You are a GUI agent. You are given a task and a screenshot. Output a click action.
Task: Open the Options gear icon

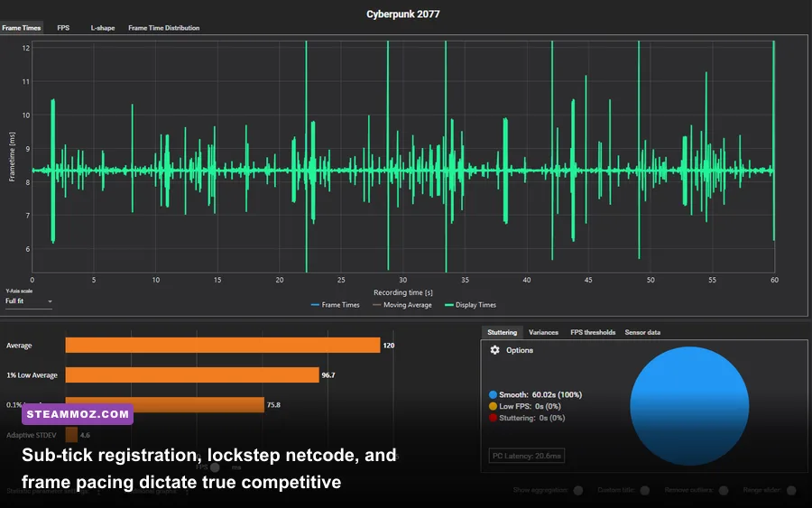click(x=494, y=350)
